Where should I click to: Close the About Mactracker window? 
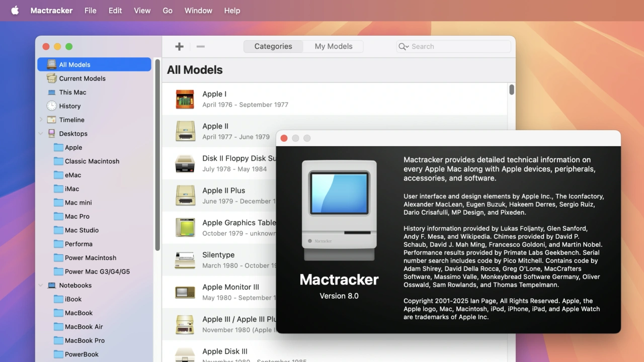pyautogui.click(x=284, y=138)
